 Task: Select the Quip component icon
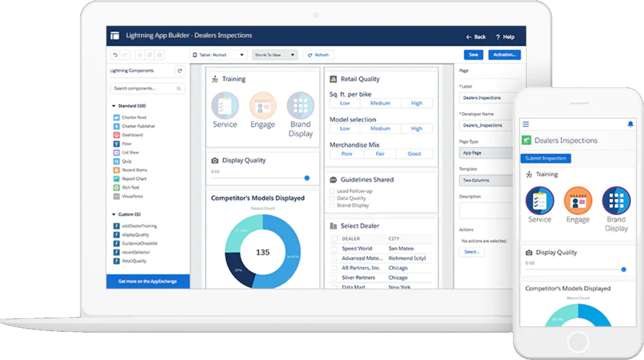click(116, 161)
